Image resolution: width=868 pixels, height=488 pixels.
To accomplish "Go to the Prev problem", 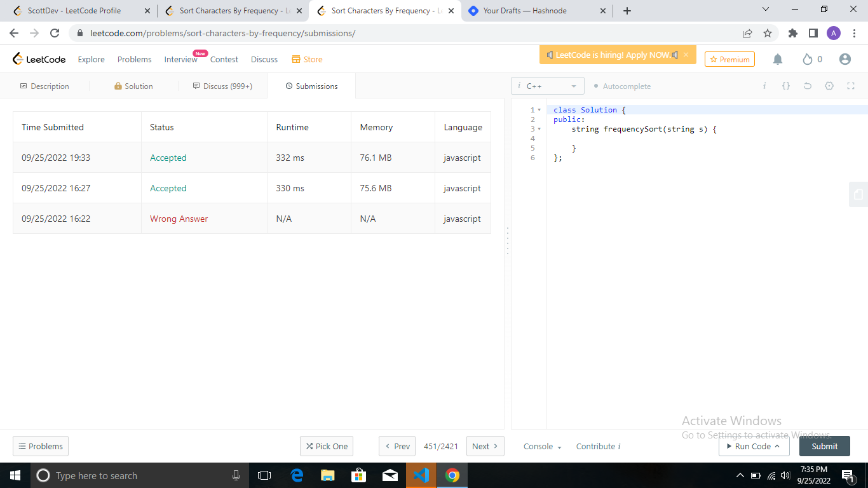I will pyautogui.click(x=397, y=446).
